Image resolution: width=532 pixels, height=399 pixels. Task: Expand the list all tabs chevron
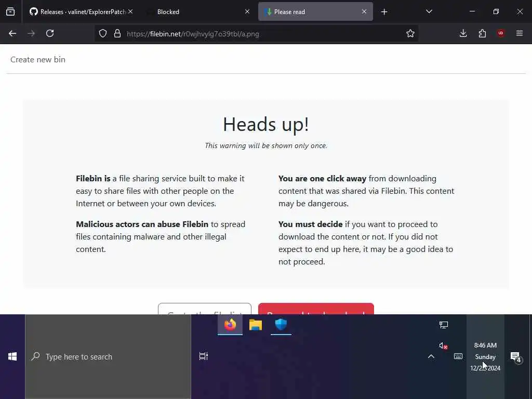click(429, 11)
